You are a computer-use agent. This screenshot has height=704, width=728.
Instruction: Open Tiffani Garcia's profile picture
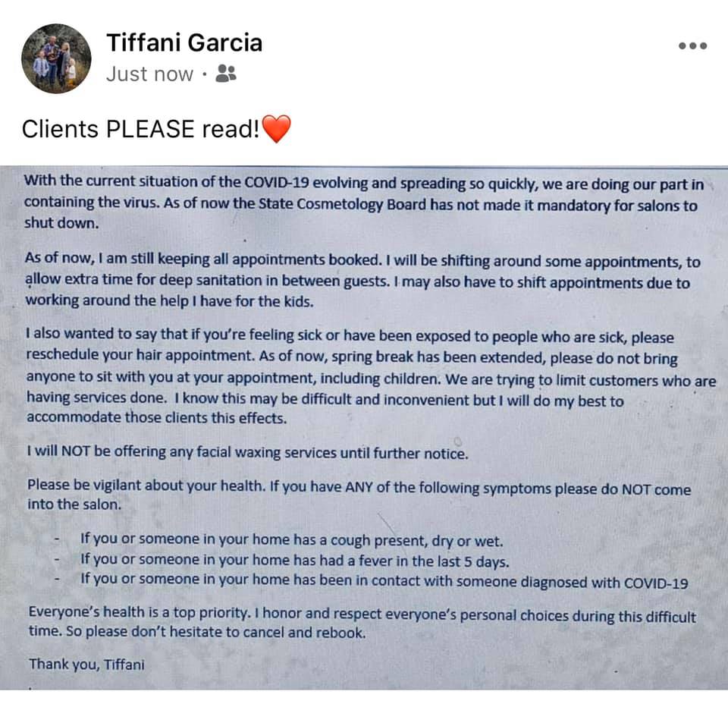tap(56, 58)
